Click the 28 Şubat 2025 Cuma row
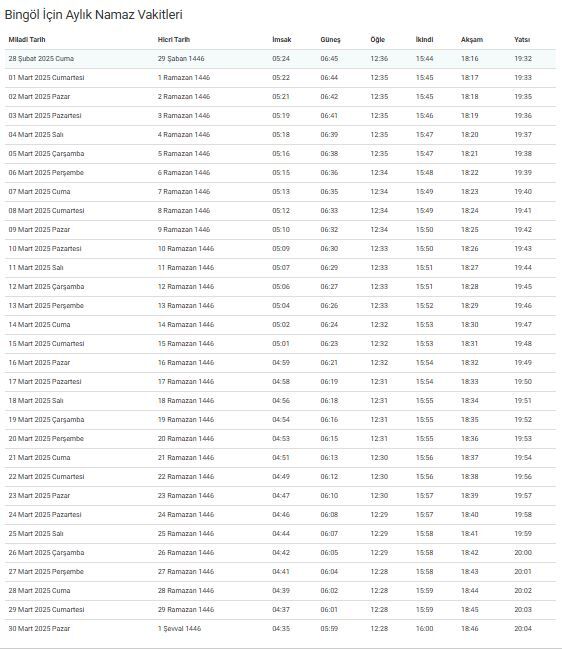562x649 pixels. point(280,59)
